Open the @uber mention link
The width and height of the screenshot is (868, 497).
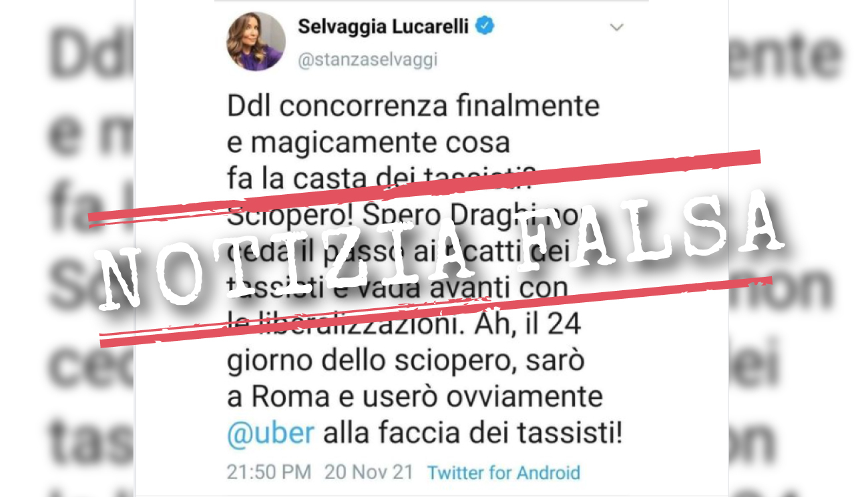270,434
